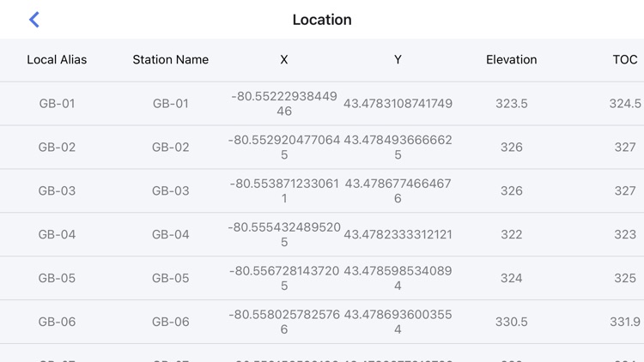Click elevation value 323.5 for GB-01

point(511,104)
